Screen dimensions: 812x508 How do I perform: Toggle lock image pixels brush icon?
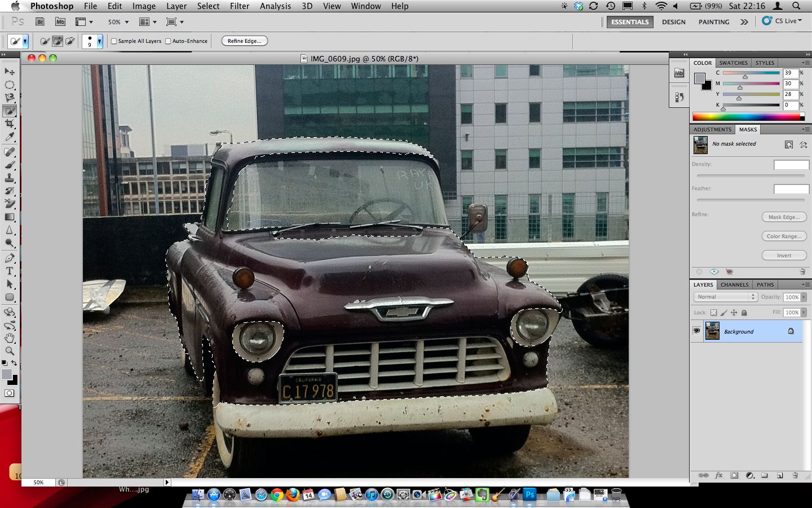(x=724, y=313)
